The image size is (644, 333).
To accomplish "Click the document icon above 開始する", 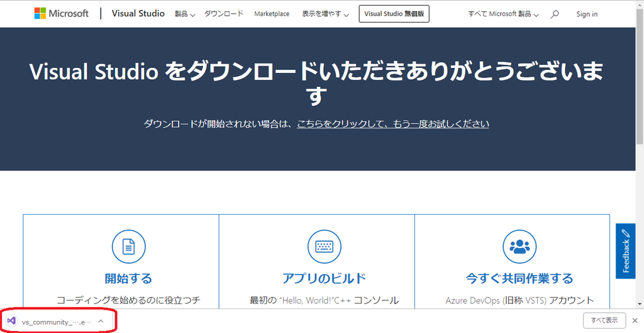I will click(x=128, y=247).
